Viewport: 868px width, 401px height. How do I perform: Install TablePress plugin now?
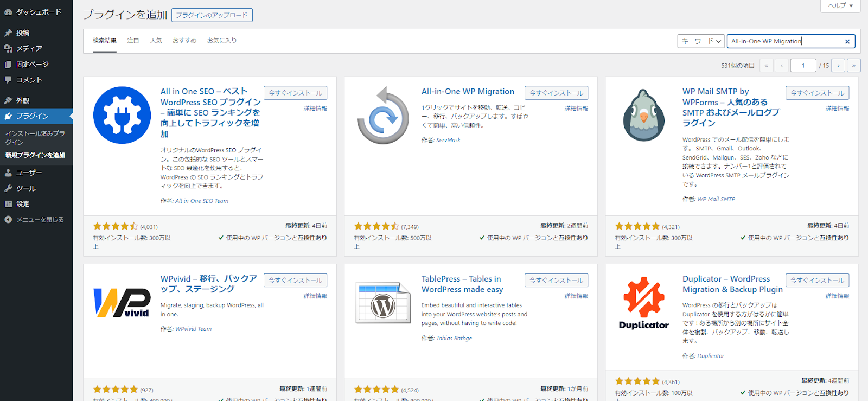pyautogui.click(x=557, y=281)
